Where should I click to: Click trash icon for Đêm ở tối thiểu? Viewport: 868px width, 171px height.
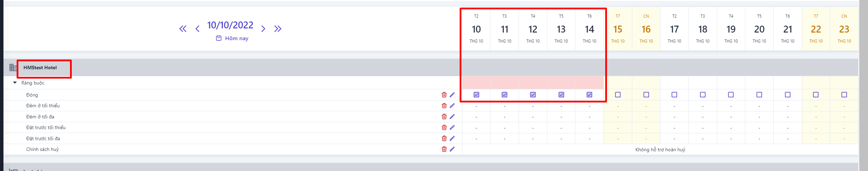click(x=444, y=106)
